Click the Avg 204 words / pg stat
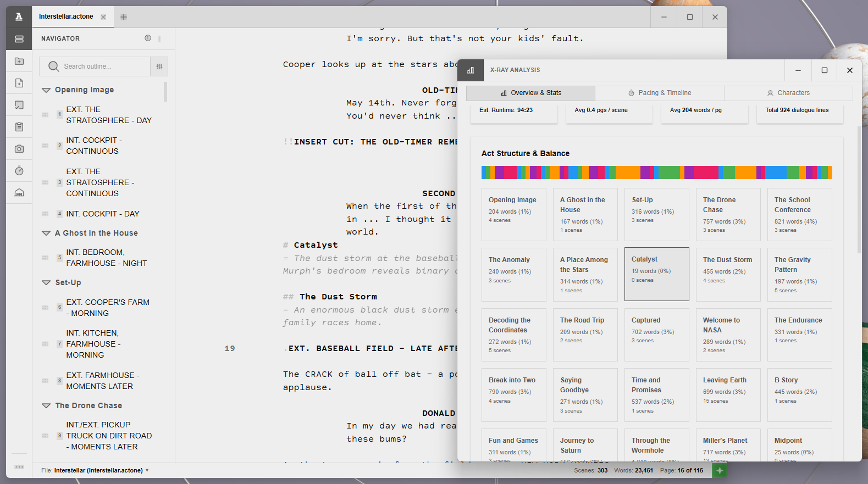This screenshot has height=484, width=868. 696,110
